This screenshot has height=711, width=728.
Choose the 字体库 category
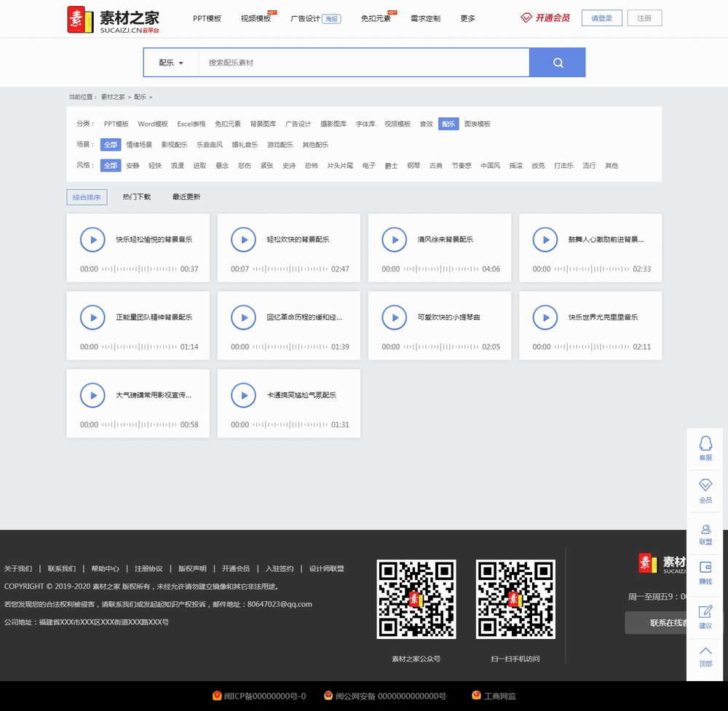365,124
